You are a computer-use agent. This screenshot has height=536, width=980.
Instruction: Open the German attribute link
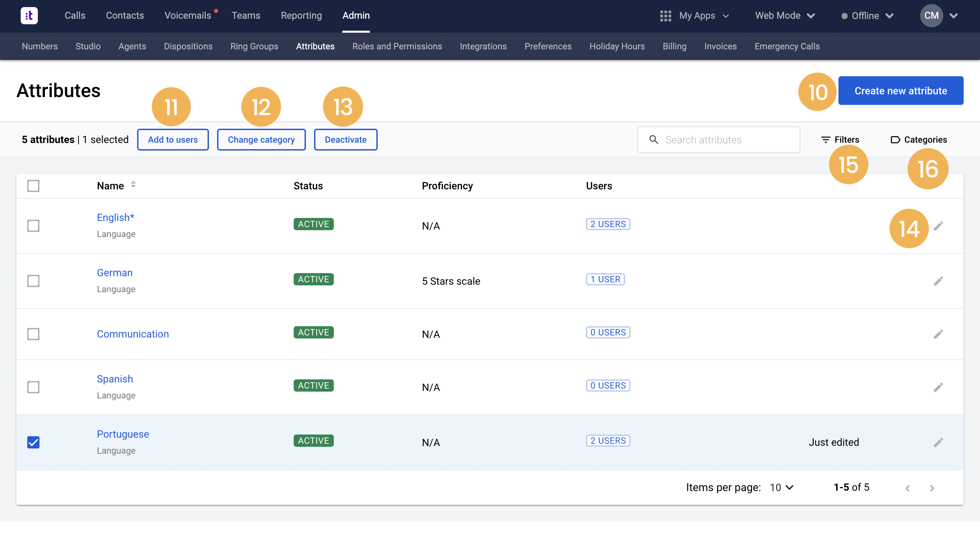pyautogui.click(x=115, y=272)
